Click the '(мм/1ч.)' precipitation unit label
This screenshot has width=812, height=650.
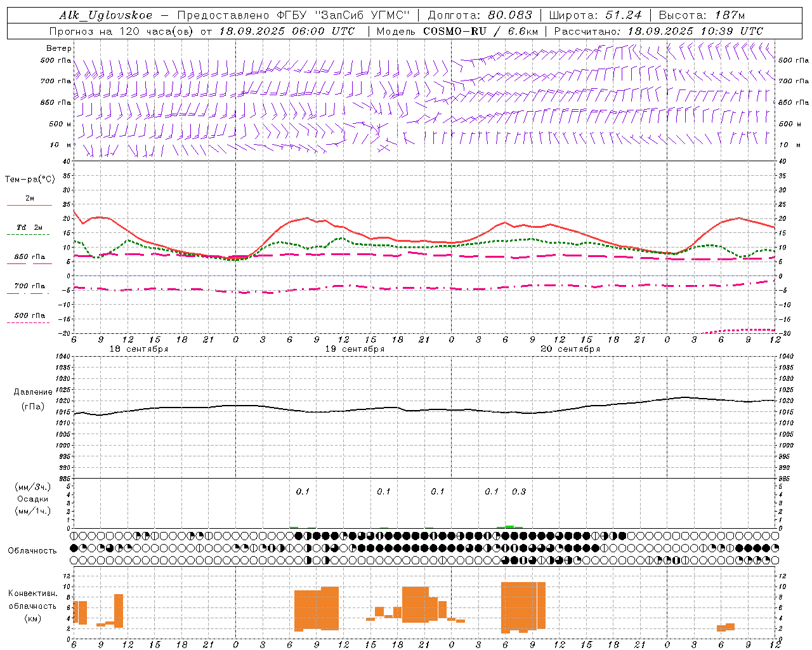click(x=34, y=511)
